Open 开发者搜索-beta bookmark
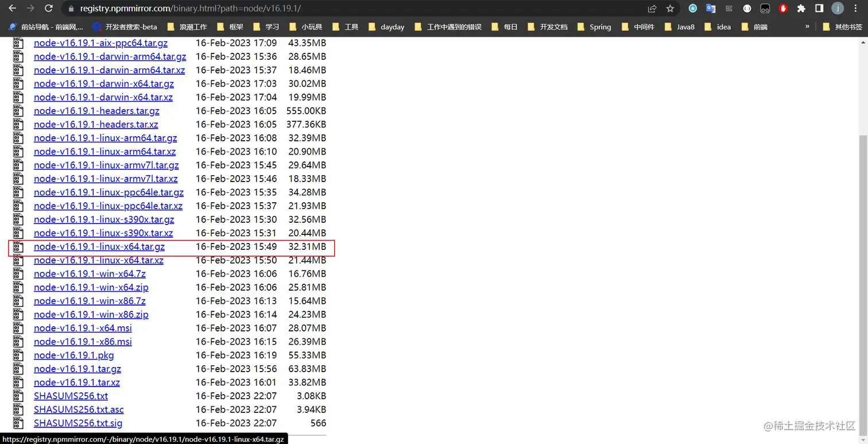Image resolution: width=868 pixels, height=444 pixels. coord(125,27)
